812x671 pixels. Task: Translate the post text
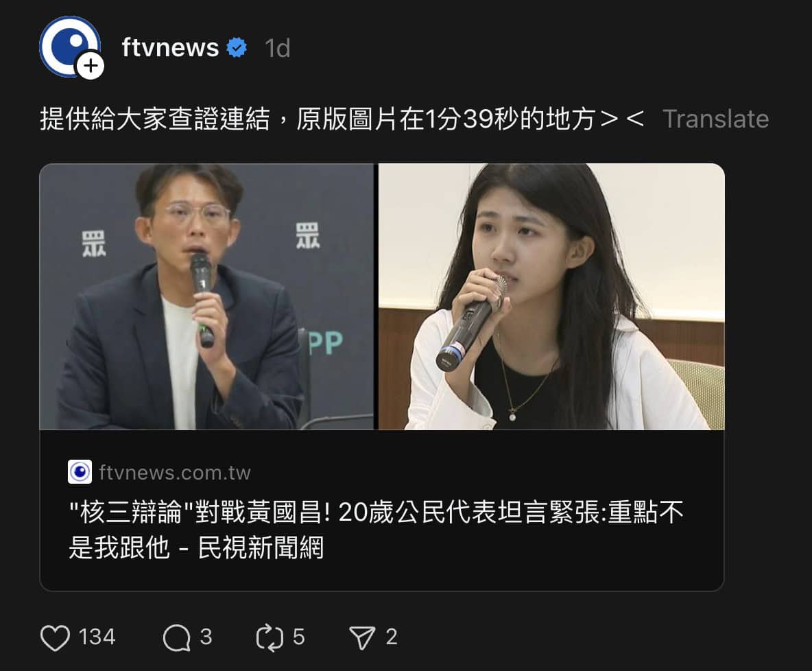(x=715, y=119)
